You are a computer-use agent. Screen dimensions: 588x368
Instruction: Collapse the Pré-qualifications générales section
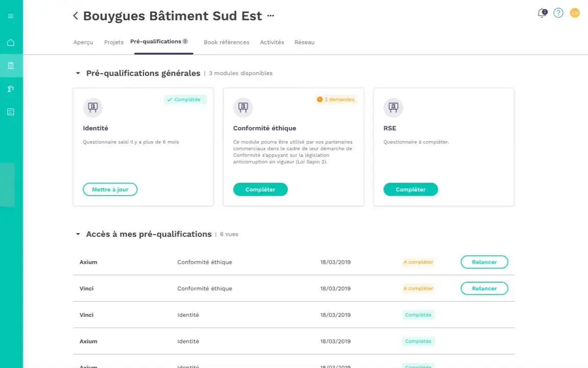point(78,73)
